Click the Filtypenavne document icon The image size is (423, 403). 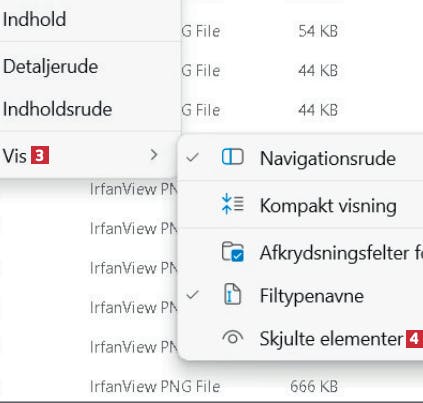click(232, 294)
